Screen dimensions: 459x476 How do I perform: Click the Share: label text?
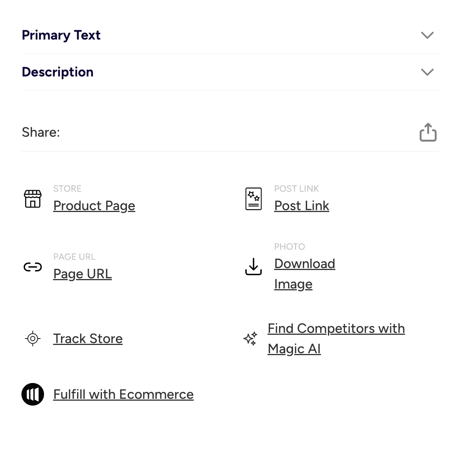(41, 133)
